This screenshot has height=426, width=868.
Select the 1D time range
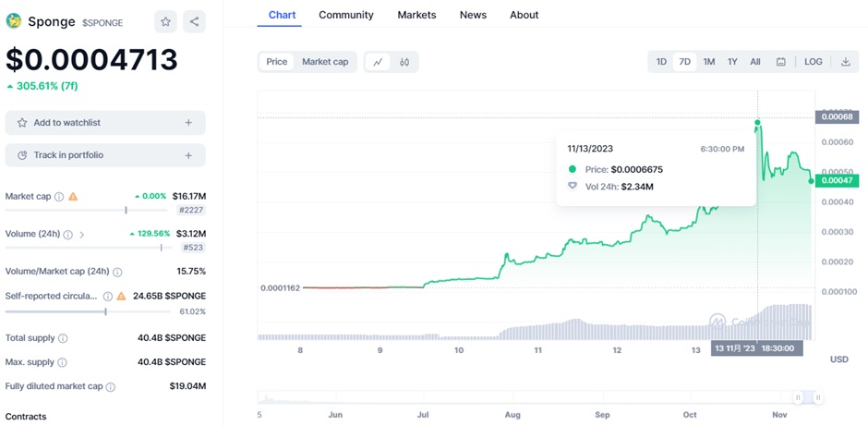tap(661, 62)
